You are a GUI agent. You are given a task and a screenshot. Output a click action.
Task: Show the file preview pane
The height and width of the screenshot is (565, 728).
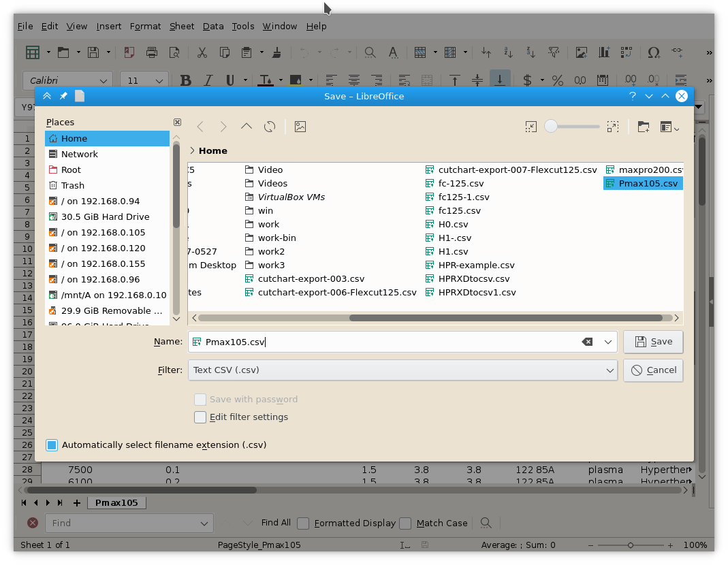[x=300, y=127]
